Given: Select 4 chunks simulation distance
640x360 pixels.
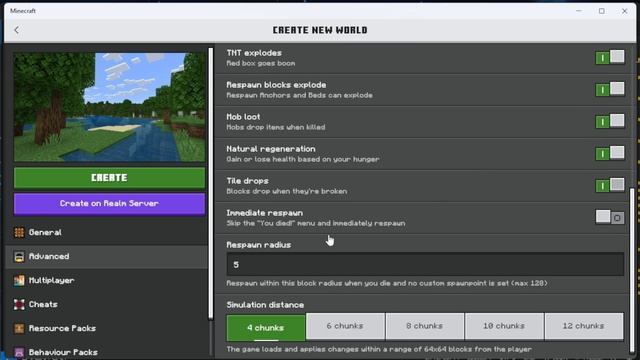Looking at the screenshot, I should pos(266,327).
